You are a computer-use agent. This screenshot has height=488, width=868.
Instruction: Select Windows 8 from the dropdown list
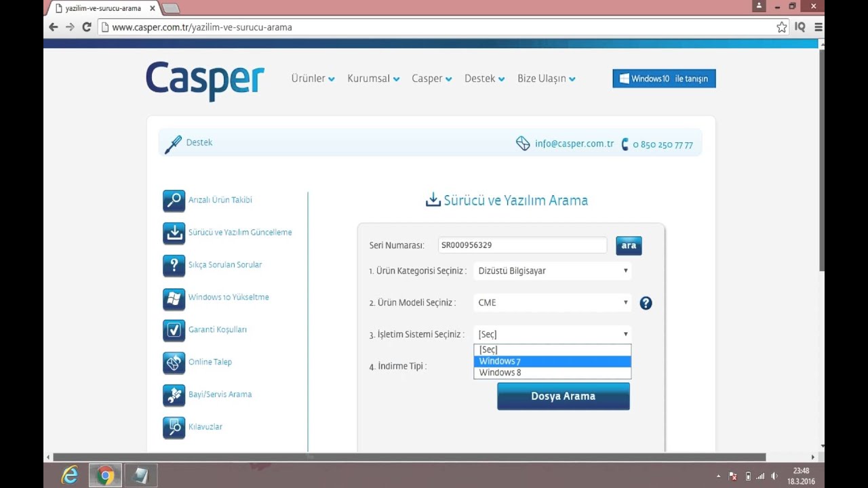point(553,373)
